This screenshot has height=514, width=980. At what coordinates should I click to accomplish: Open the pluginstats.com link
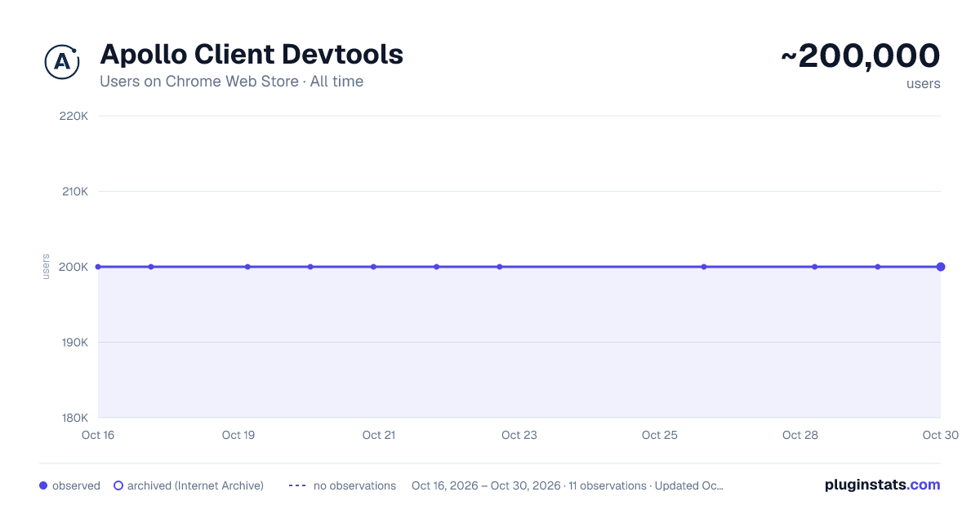click(x=882, y=485)
